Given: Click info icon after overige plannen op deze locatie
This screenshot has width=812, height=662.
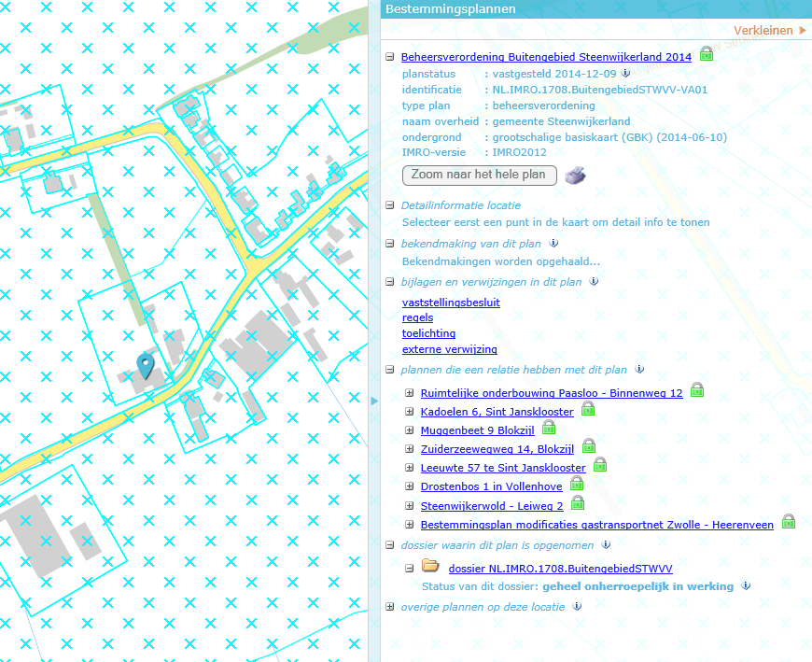Looking at the screenshot, I should pos(577,606).
